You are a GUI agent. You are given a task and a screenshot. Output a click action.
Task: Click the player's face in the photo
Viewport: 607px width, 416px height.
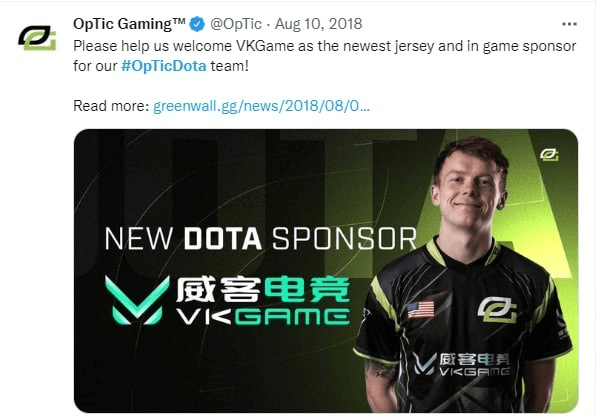(469, 188)
